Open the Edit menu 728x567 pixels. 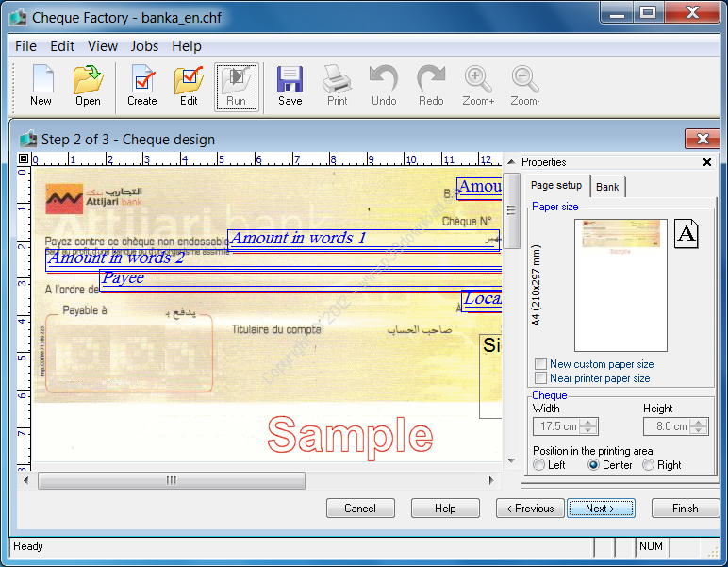pyautogui.click(x=62, y=46)
